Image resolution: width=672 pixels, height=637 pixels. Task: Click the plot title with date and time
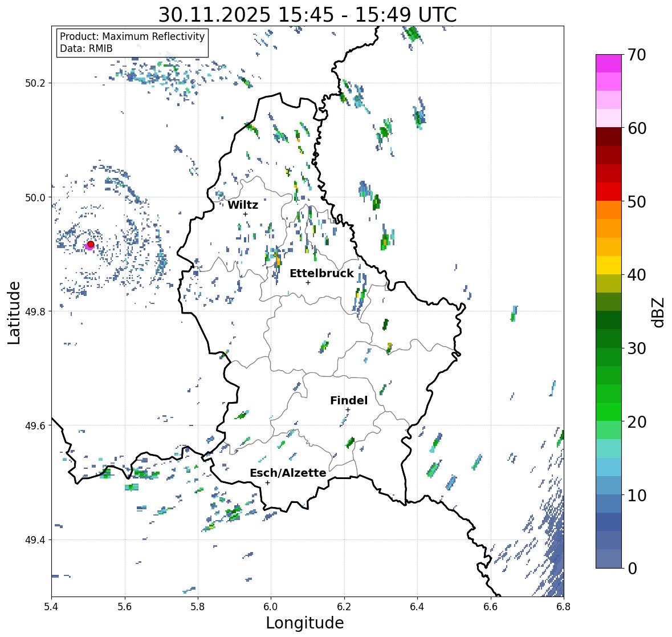(308, 15)
